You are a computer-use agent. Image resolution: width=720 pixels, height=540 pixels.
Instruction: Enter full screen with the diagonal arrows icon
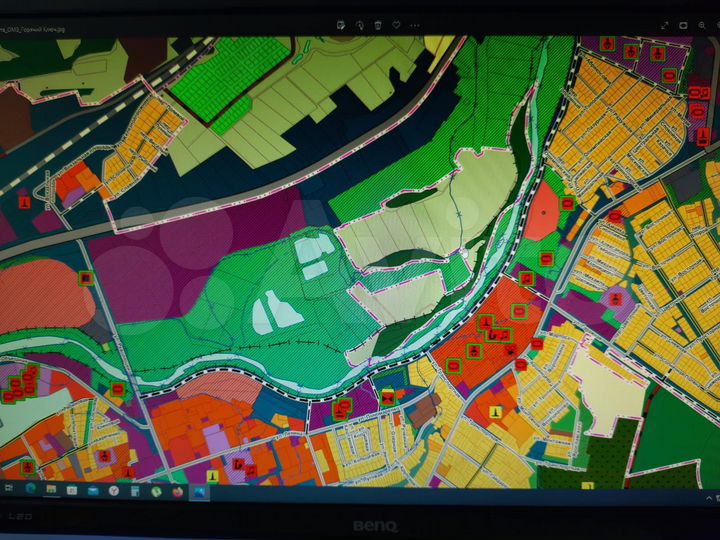(x=664, y=24)
